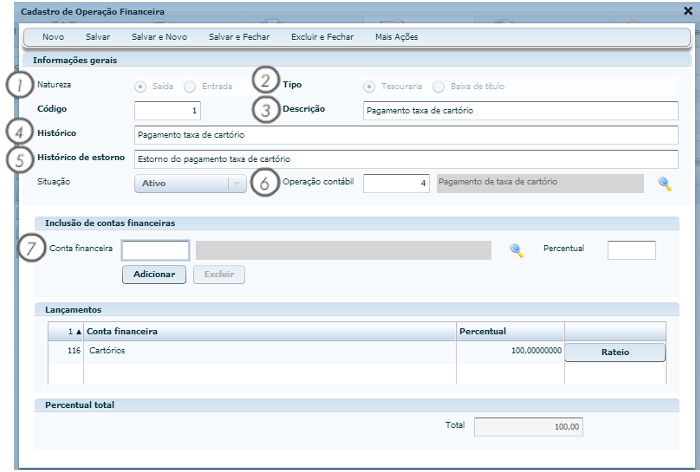
Task: Click the Lançamentos section header
Action: (x=357, y=309)
